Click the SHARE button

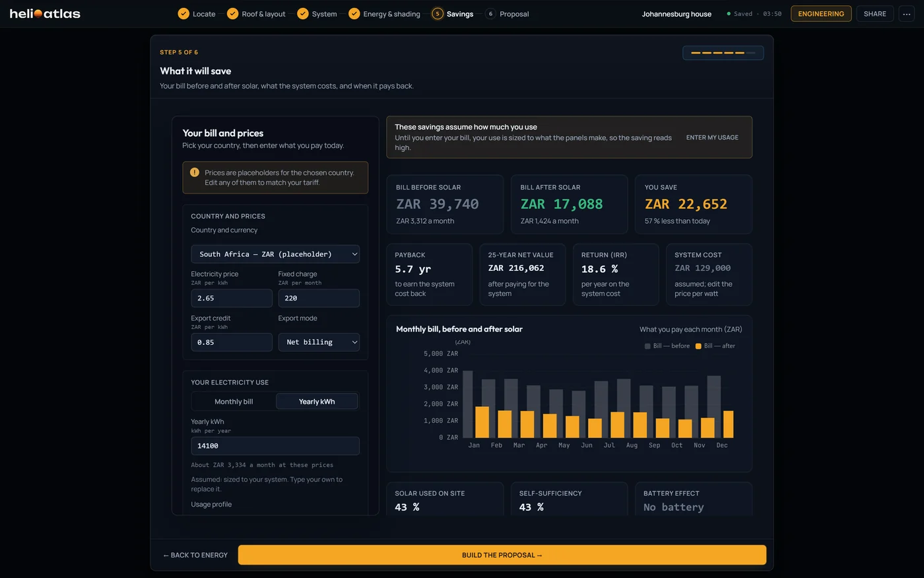[875, 14]
